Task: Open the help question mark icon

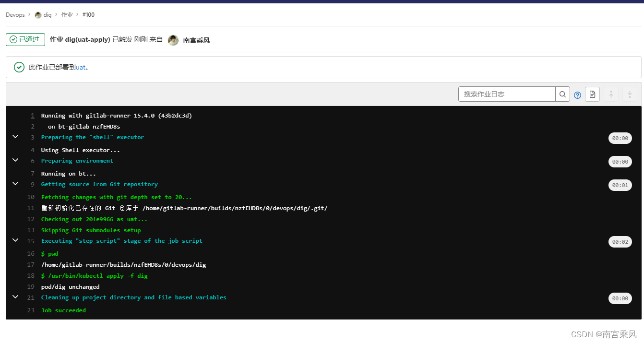Action: [x=577, y=95]
